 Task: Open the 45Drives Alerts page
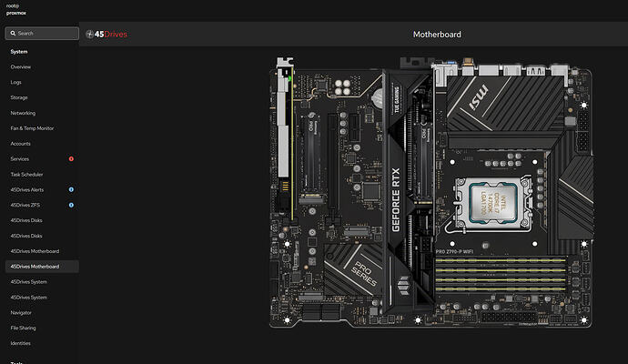27,190
